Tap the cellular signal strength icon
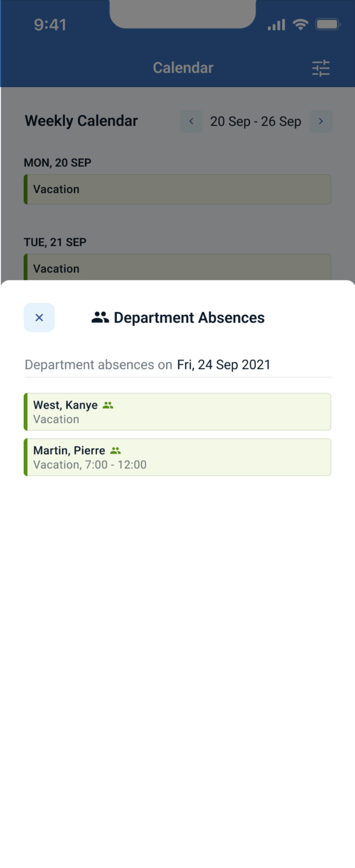This screenshot has height=868, width=355. click(x=275, y=25)
